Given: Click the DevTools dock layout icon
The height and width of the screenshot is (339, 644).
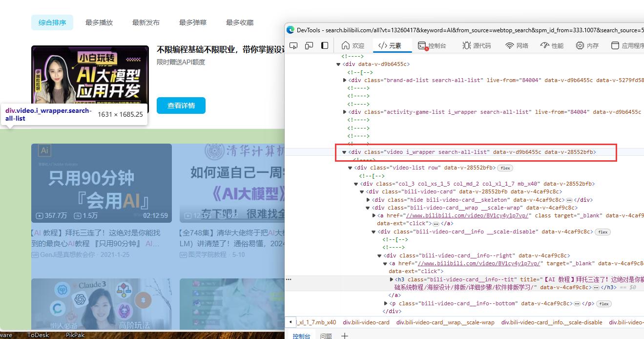Looking at the screenshot, I should (324, 44).
